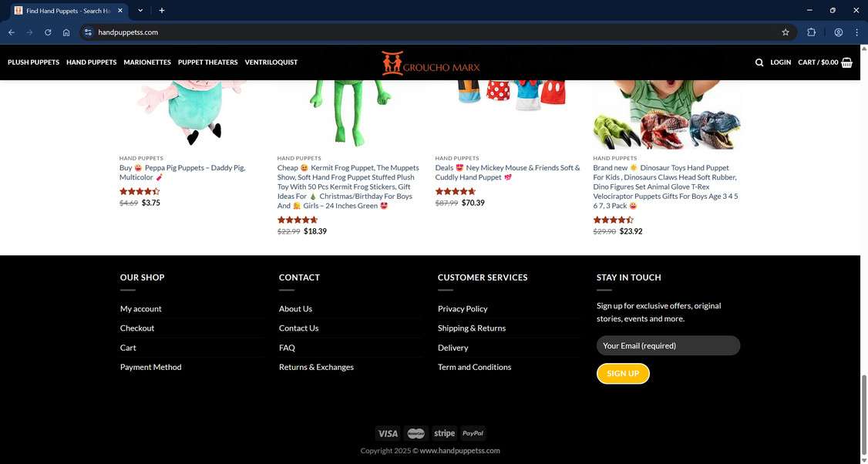868x464 pixels.
Task: Click the site search magnifier icon
Action: click(759, 62)
